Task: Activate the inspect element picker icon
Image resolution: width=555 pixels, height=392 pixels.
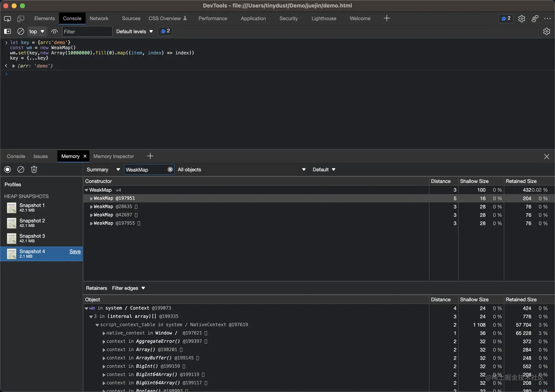Action: tap(7, 18)
